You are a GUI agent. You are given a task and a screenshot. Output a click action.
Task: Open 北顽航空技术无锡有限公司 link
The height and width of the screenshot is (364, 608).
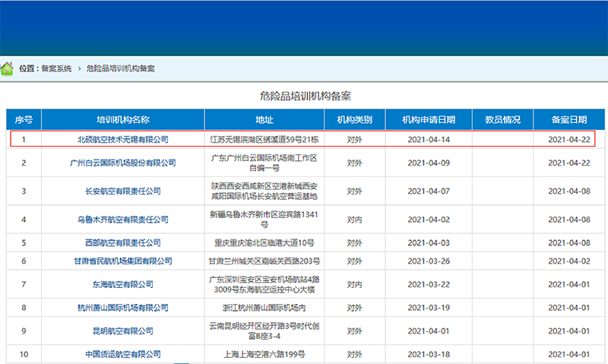123,140
